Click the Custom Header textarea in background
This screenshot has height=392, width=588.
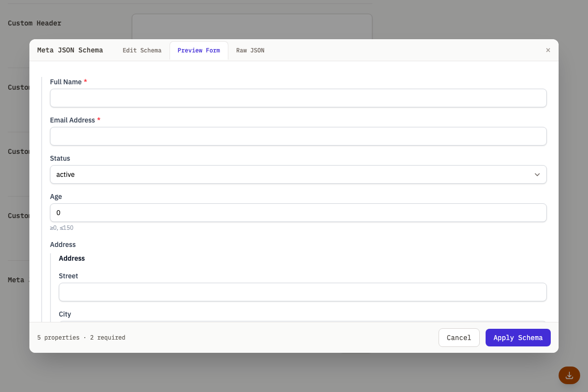[x=252, y=26]
